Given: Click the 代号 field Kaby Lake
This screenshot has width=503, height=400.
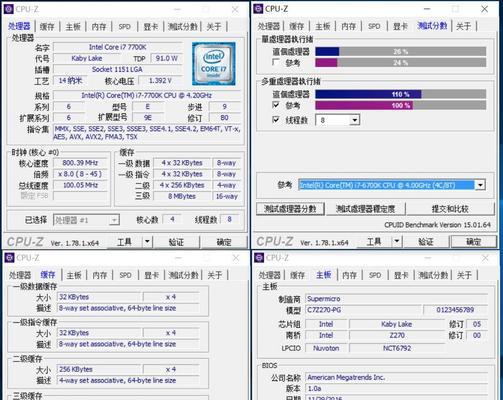Looking at the screenshot, I should pyautogui.click(x=87, y=58).
